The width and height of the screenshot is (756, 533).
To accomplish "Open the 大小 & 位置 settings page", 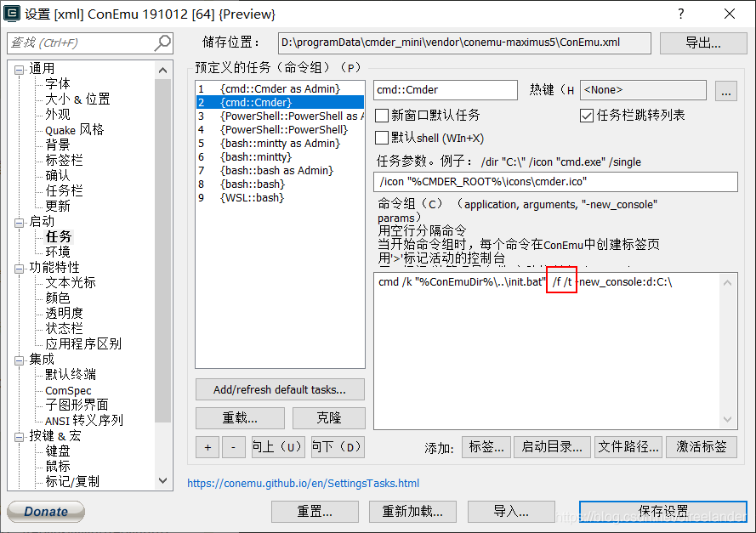I will point(77,99).
